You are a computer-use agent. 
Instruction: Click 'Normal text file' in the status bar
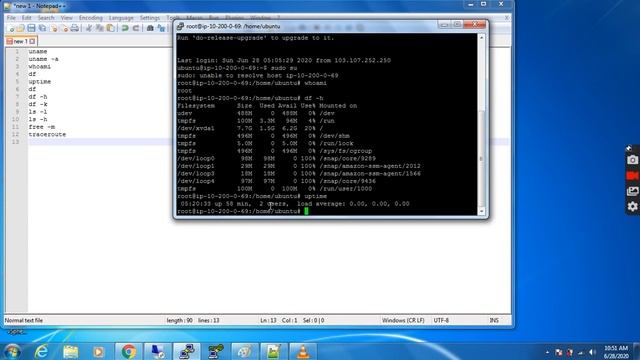click(x=24, y=320)
